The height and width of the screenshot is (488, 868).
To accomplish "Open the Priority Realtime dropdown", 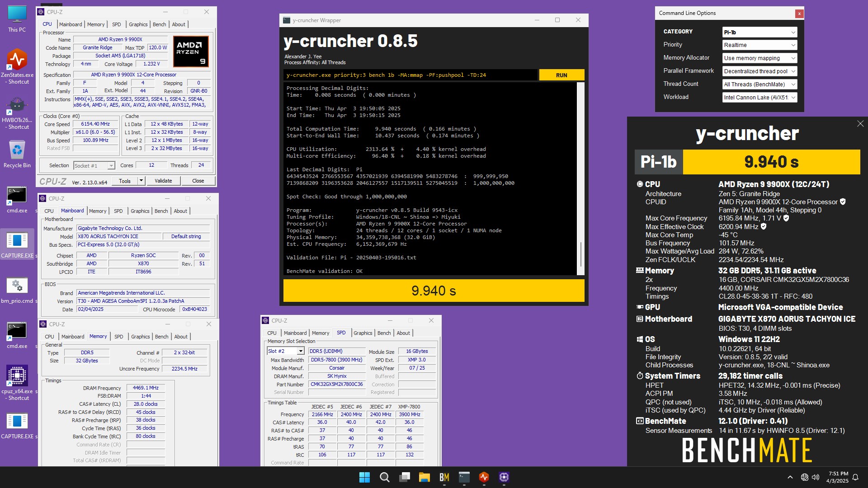I will pos(759,45).
